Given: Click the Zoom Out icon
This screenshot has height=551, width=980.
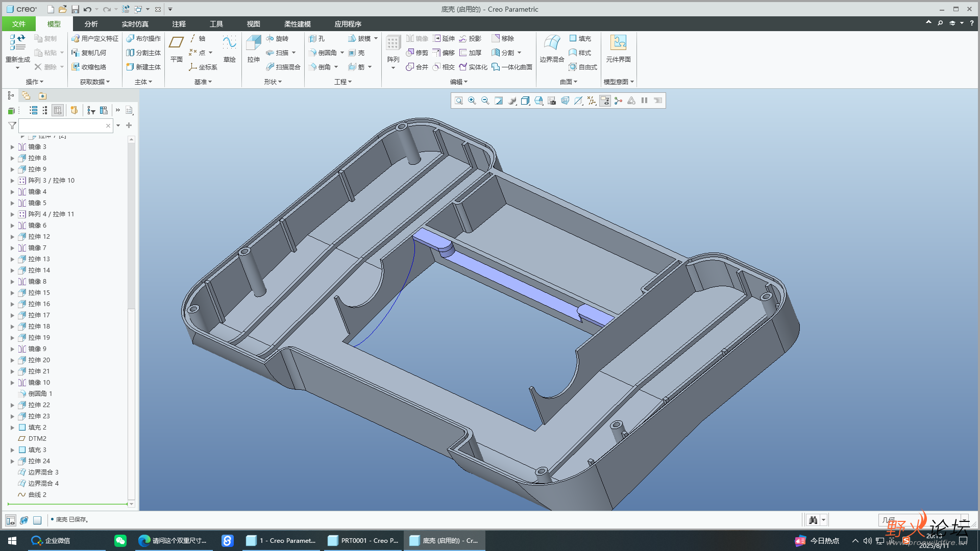Looking at the screenshot, I should point(485,101).
